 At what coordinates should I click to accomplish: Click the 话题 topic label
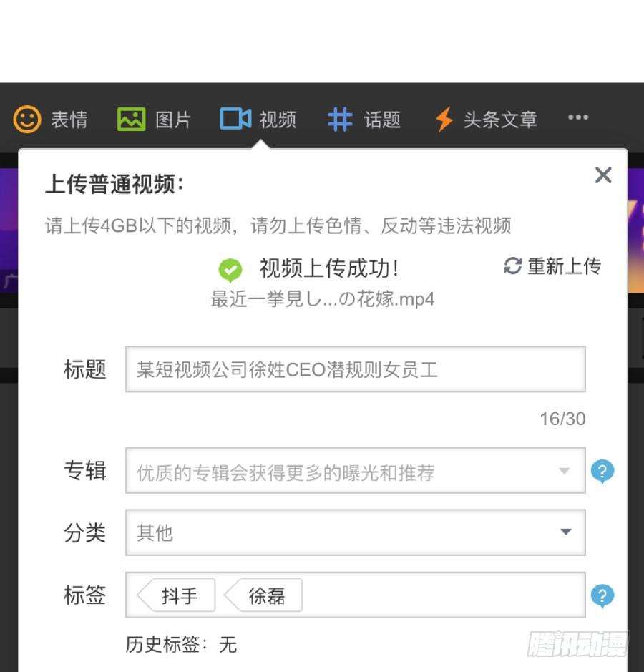(382, 120)
